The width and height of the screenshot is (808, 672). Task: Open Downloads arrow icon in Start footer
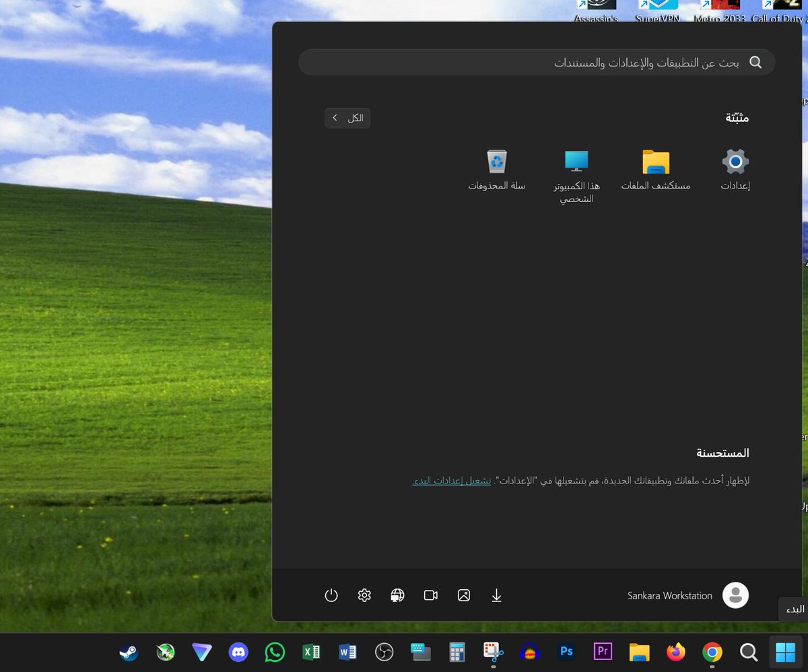497,595
